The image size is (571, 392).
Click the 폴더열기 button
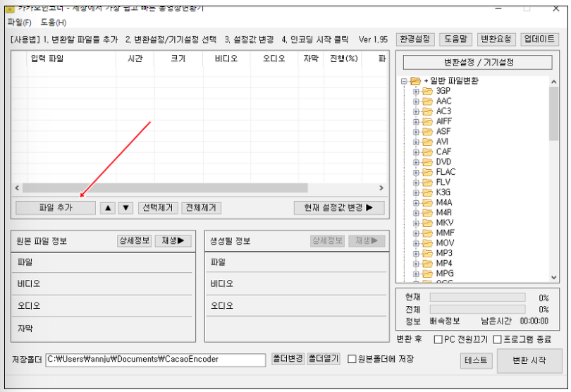(324, 359)
